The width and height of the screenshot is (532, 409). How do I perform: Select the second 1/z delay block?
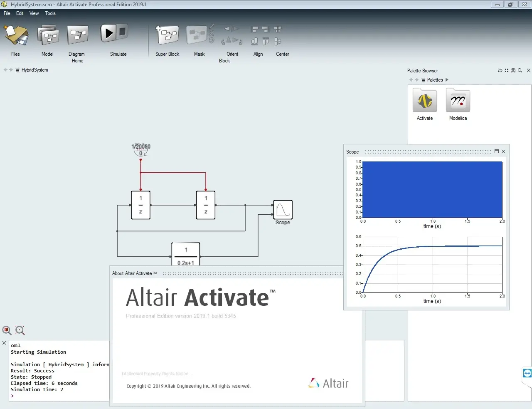coord(206,205)
